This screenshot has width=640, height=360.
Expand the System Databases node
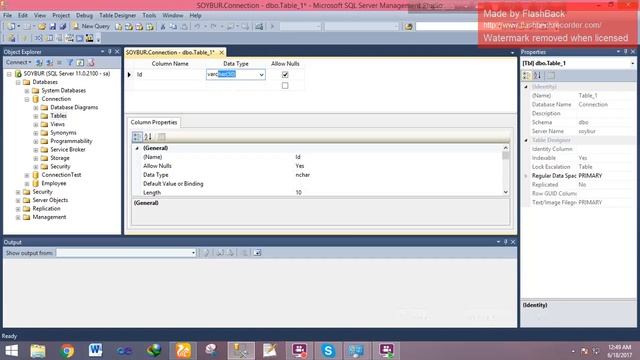tap(27, 91)
